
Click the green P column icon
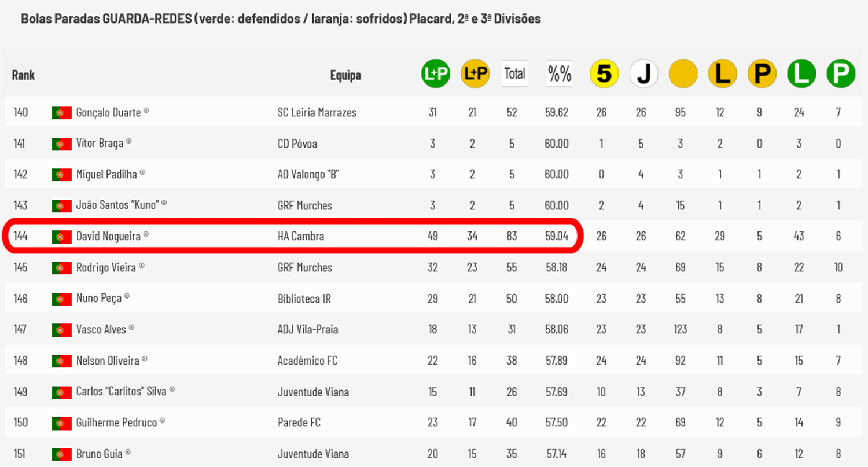pyautogui.click(x=840, y=74)
